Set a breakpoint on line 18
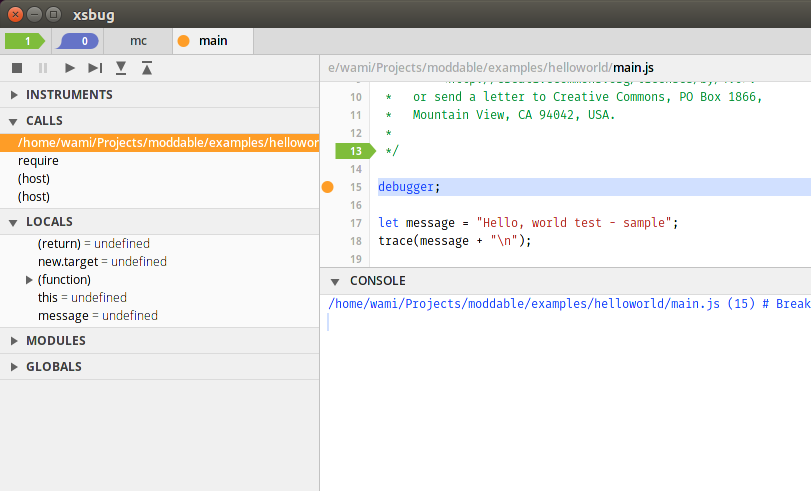The width and height of the screenshot is (811, 491). click(356, 241)
